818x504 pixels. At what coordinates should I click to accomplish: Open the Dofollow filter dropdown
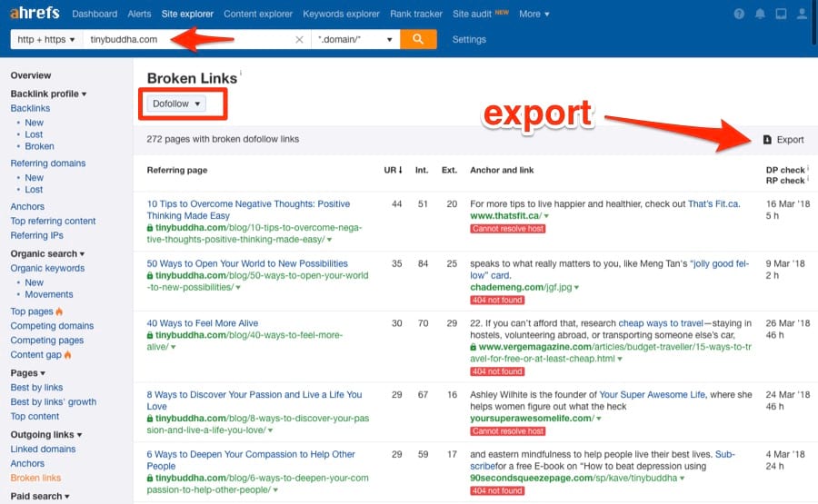click(x=176, y=104)
